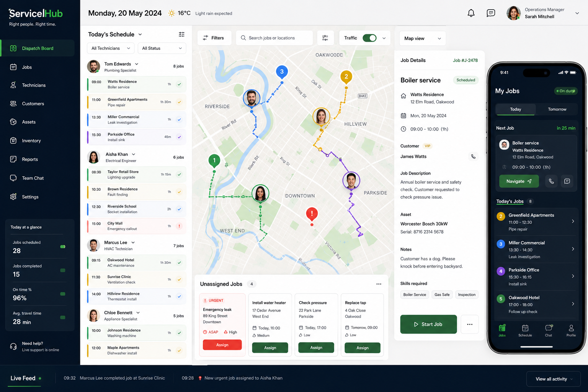Screen dimensions: 588x392
Task: Click the Need help headset icon
Action: click(x=13, y=346)
